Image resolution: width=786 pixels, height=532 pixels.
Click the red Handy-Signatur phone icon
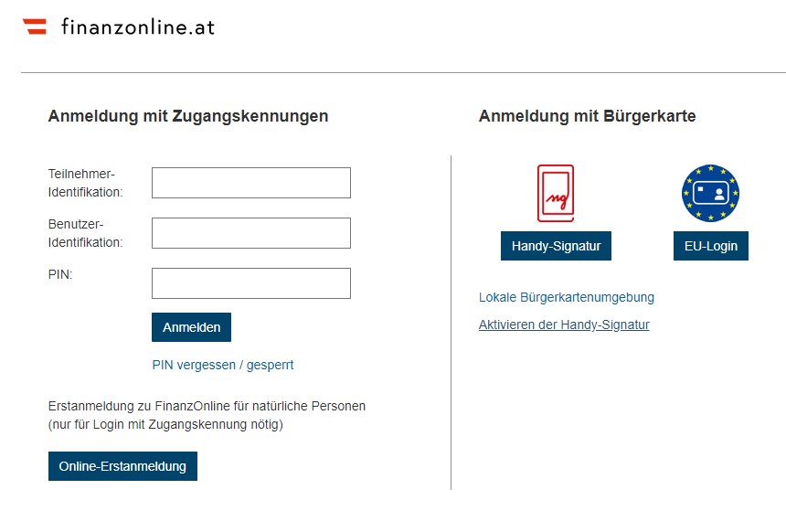[x=556, y=193]
